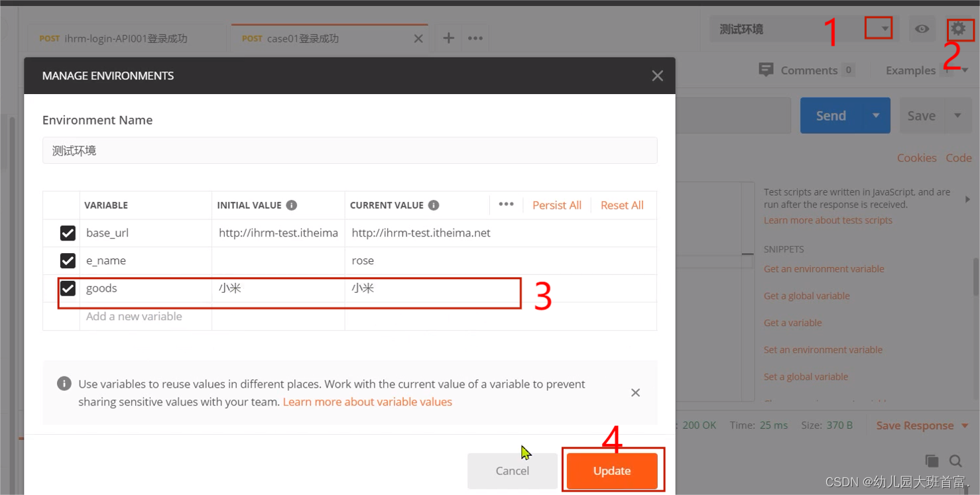Click Persist All link
Screen dimensions: 980x495
click(x=557, y=205)
